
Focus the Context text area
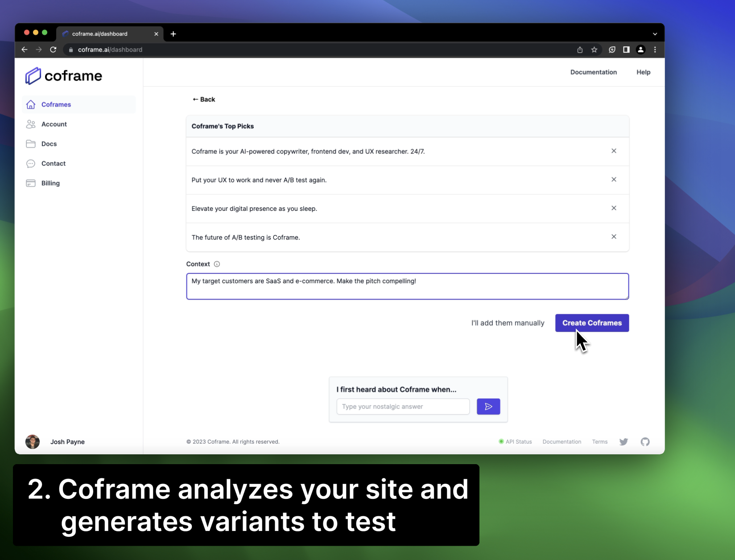(x=408, y=286)
